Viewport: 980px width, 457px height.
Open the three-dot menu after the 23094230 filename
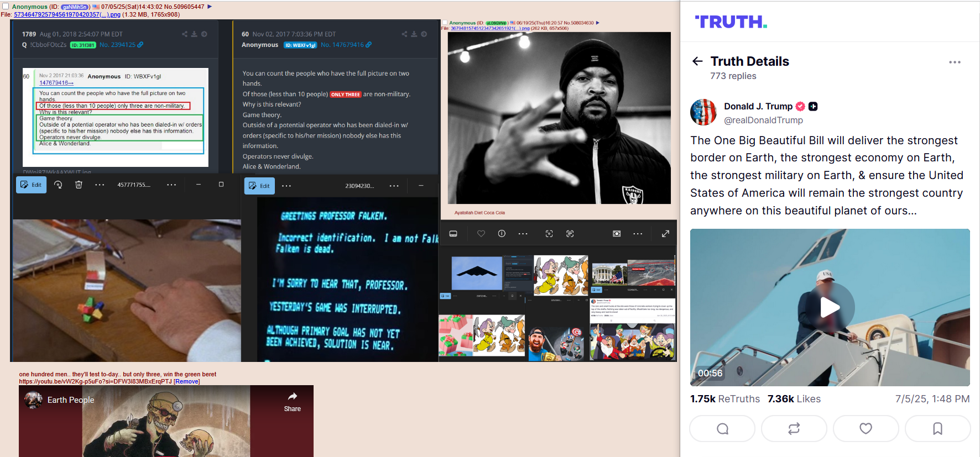point(394,186)
